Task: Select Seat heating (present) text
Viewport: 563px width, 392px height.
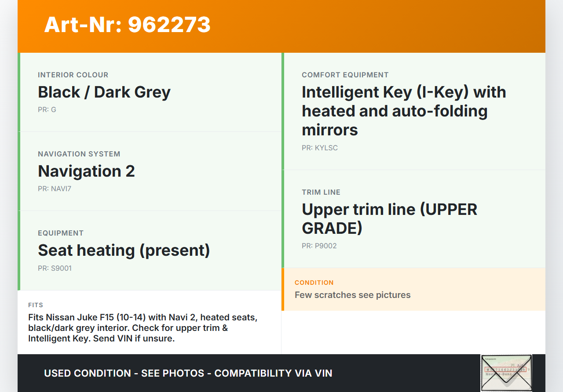Action: [x=124, y=250]
